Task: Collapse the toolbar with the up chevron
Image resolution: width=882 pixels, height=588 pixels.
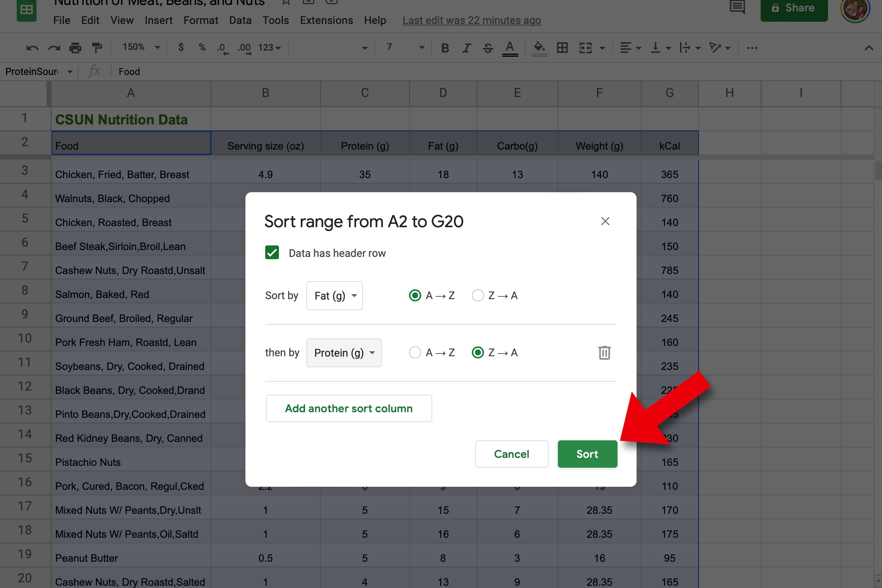Action: 869,48
